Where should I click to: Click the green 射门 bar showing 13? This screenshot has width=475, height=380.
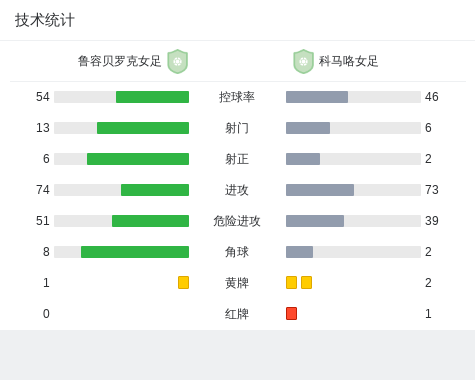pos(143,128)
